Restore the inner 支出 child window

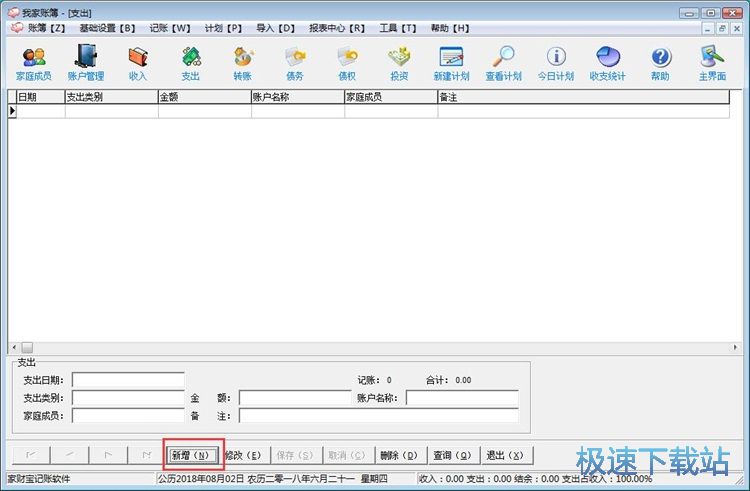click(x=722, y=29)
